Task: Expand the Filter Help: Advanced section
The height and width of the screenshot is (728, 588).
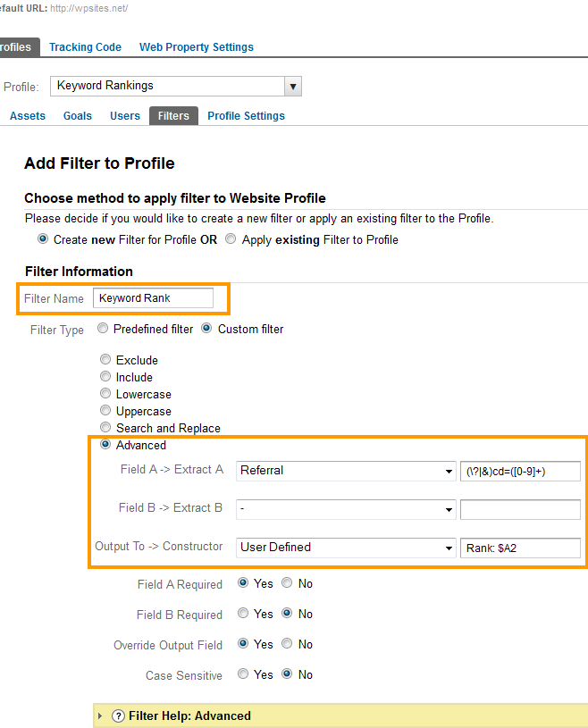Action: tap(100, 715)
